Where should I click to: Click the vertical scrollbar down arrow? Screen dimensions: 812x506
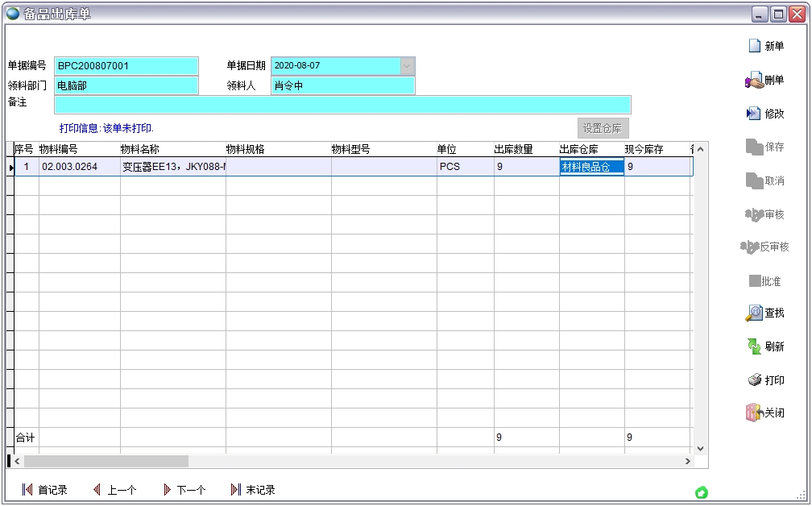pyautogui.click(x=699, y=448)
